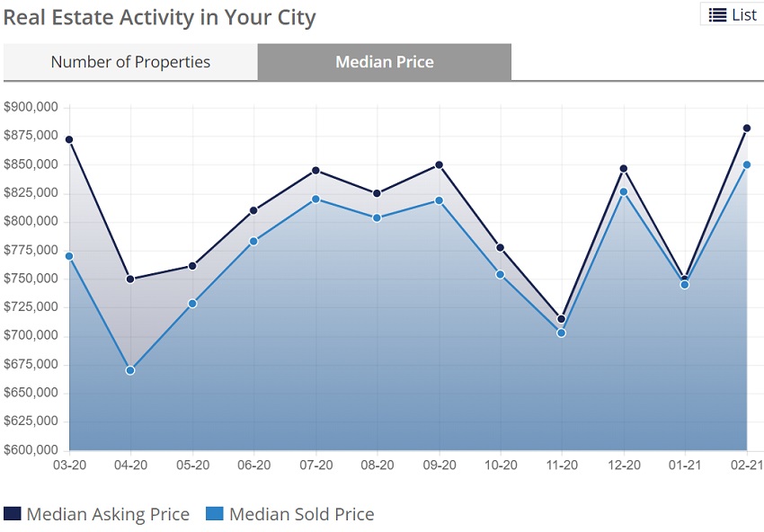Select asking price point for 07-20
The height and width of the screenshot is (532, 764).
click(x=315, y=170)
